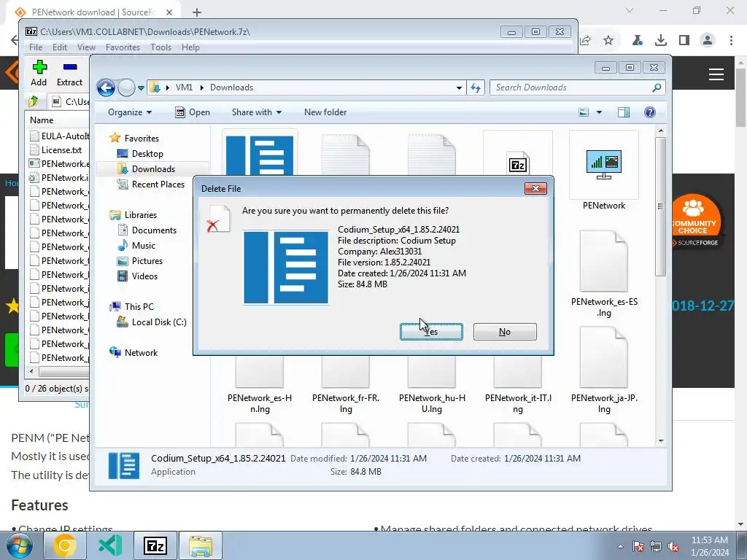Open Documents library
The image size is (747, 560).
pos(154,230)
